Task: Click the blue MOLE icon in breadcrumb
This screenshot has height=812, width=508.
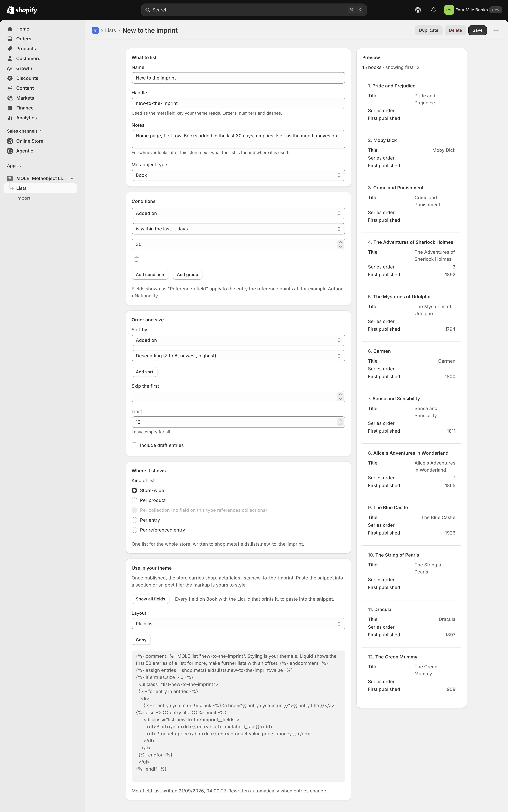Action: (95, 30)
